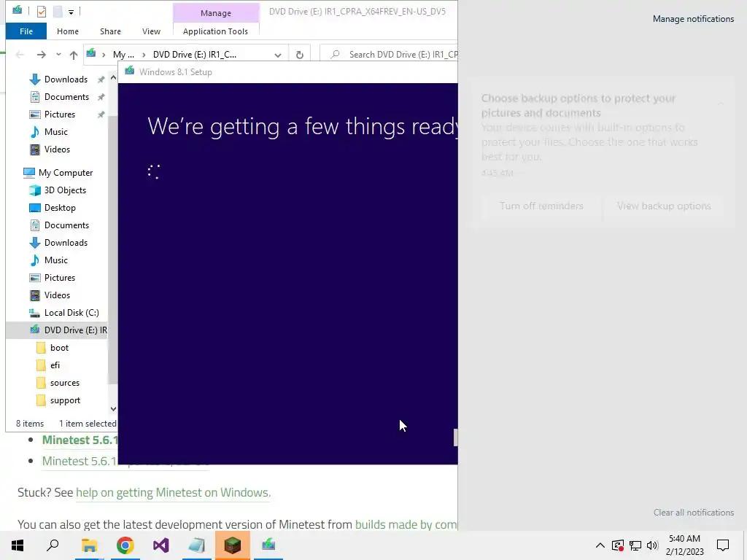Open recent locations dropdown arrow
747x560 pixels.
(x=58, y=54)
